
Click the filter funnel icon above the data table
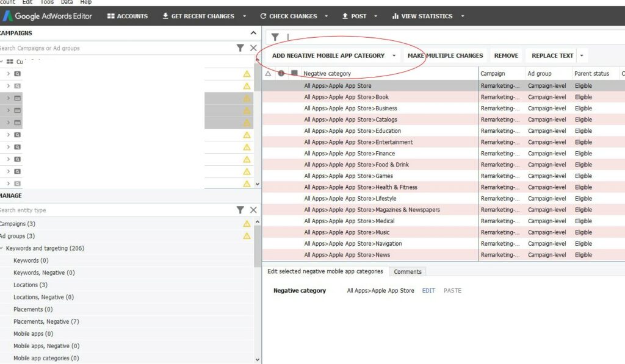pos(275,37)
